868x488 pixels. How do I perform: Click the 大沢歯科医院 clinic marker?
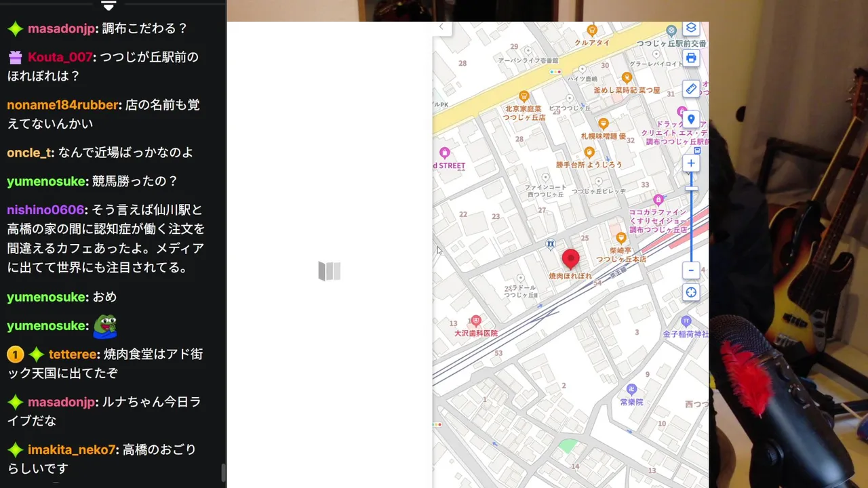(476, 320)
